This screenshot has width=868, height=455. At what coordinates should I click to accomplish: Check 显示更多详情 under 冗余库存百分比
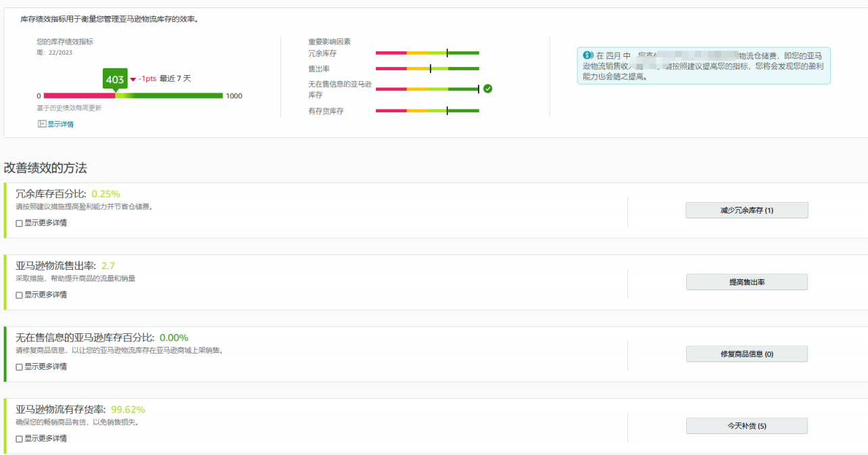coord(19,223)
